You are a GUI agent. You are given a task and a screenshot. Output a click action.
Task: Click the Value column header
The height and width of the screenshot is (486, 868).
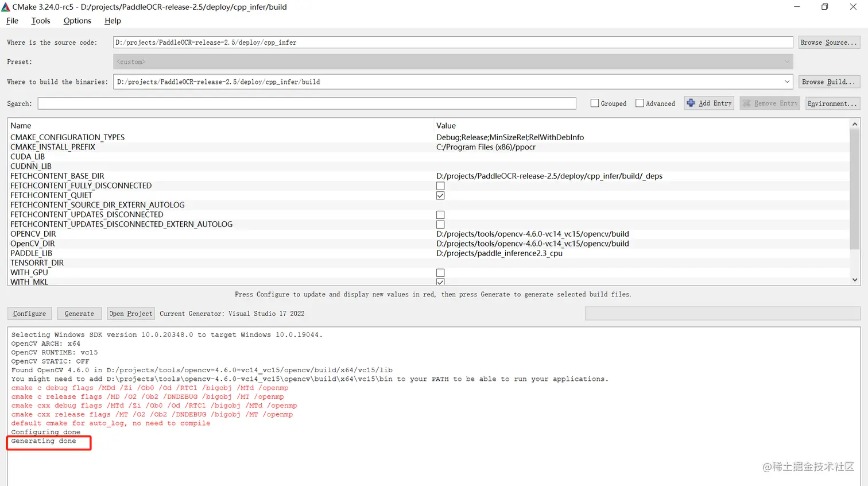coord(446,126)
